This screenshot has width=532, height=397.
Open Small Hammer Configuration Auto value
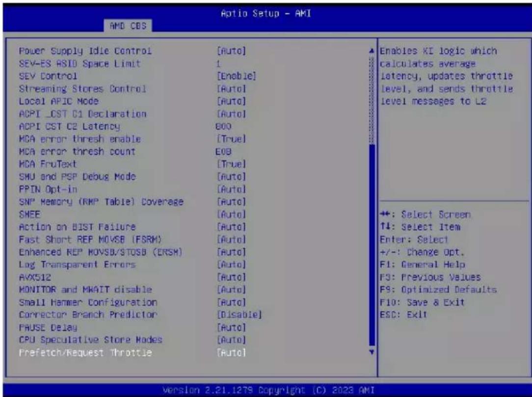pyautogui.click(x=231, y=302)
